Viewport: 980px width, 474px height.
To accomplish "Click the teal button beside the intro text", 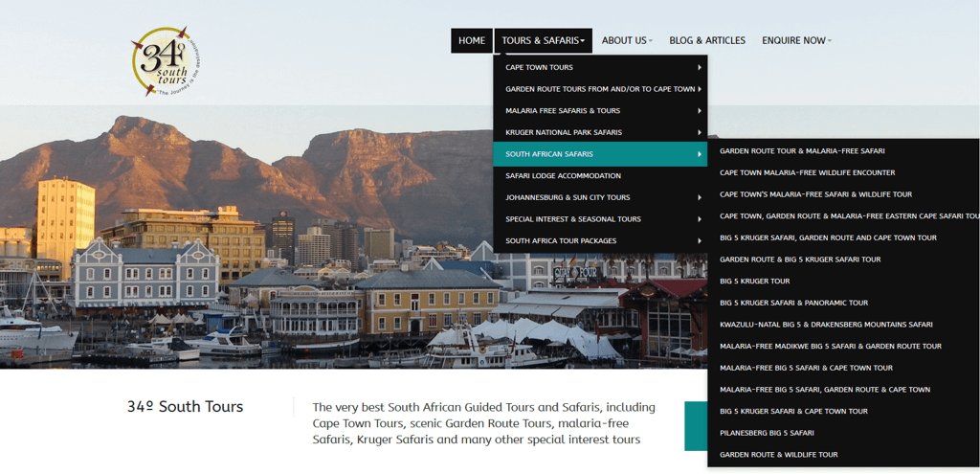I will pos(697,426).
